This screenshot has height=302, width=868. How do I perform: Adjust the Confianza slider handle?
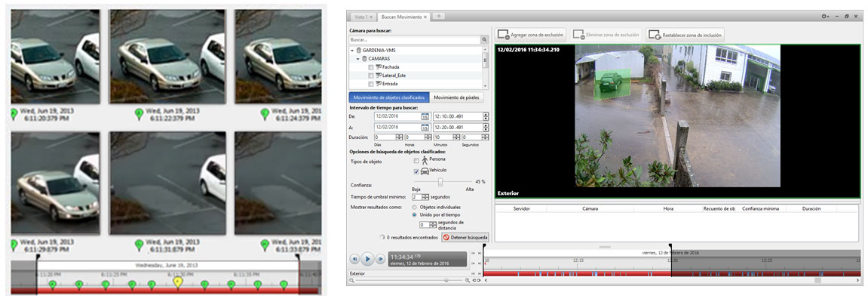pyautogui.click(x=440, y=182)
